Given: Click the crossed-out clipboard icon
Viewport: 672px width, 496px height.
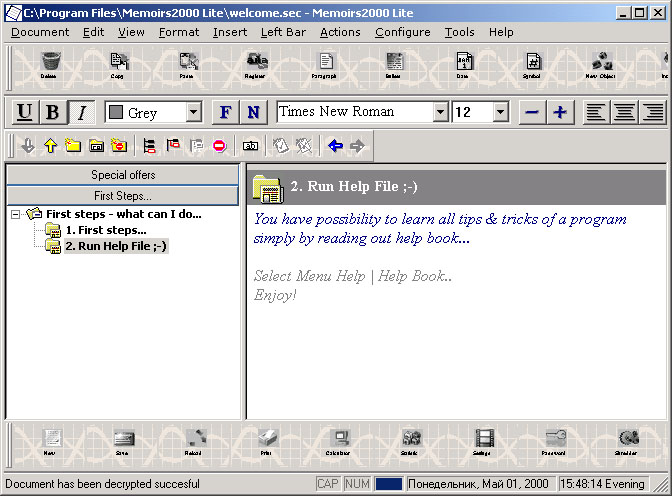Looking at the screenshot, I should point(304,146).
